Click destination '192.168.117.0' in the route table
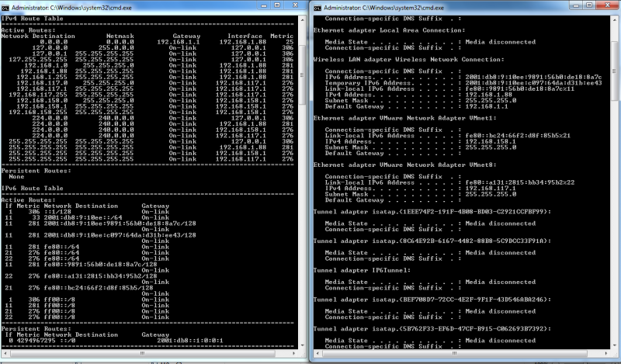This screenshot has height=364, width=621. click(x=42, y=83)
